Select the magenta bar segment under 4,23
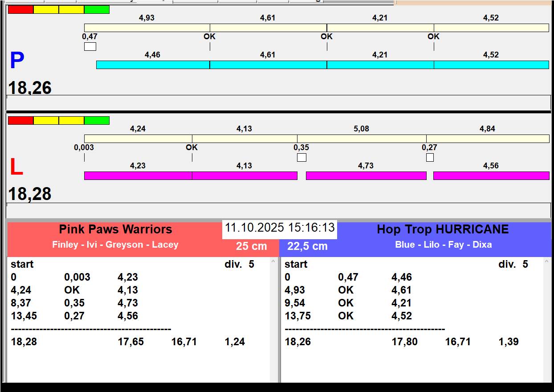Image resolution: width=554 pixels, height=392 pixels. coord(138,176)
